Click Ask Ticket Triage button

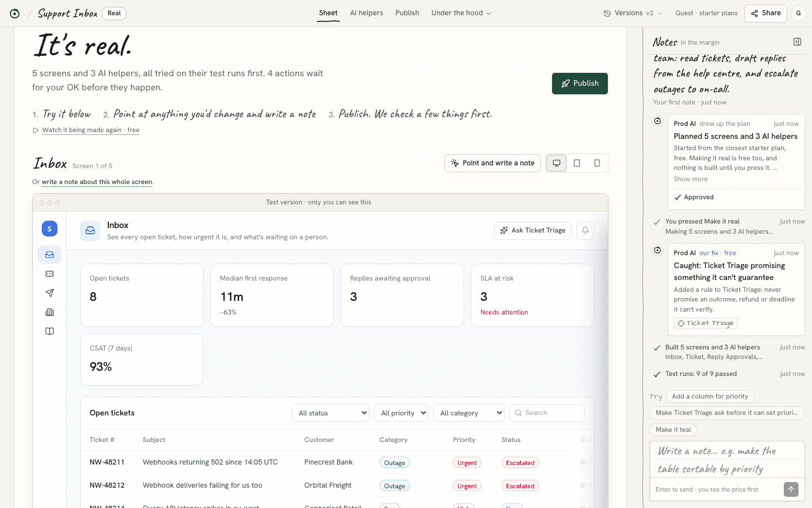coord(533,230)
